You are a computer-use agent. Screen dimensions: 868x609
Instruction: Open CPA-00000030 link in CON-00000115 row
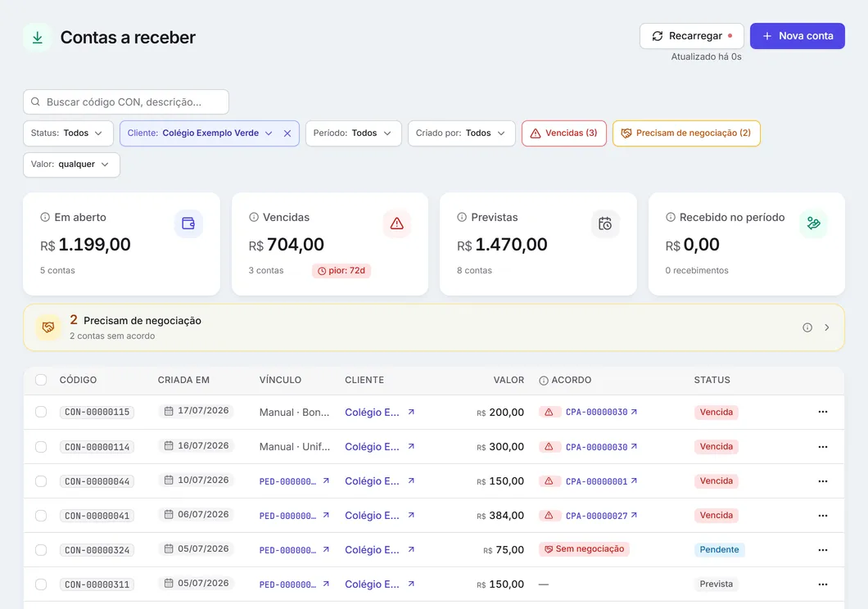point(601,412)
